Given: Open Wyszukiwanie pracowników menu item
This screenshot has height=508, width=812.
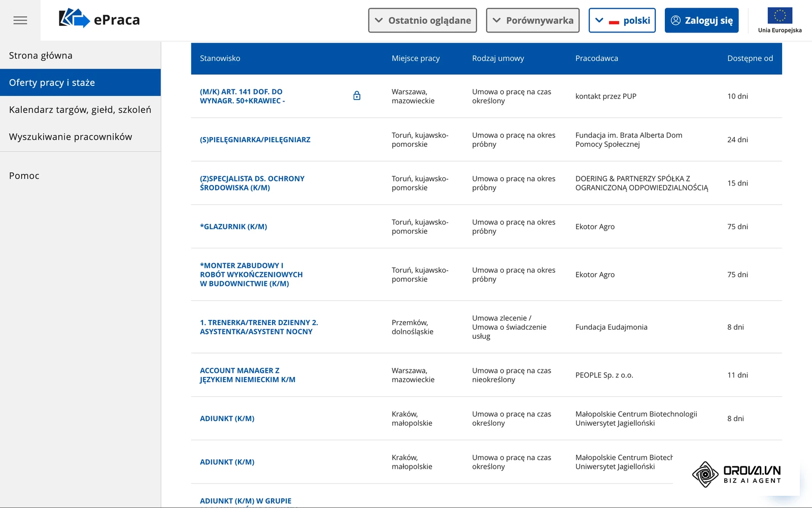Looking at the screenshot, I should coord(80,137).
